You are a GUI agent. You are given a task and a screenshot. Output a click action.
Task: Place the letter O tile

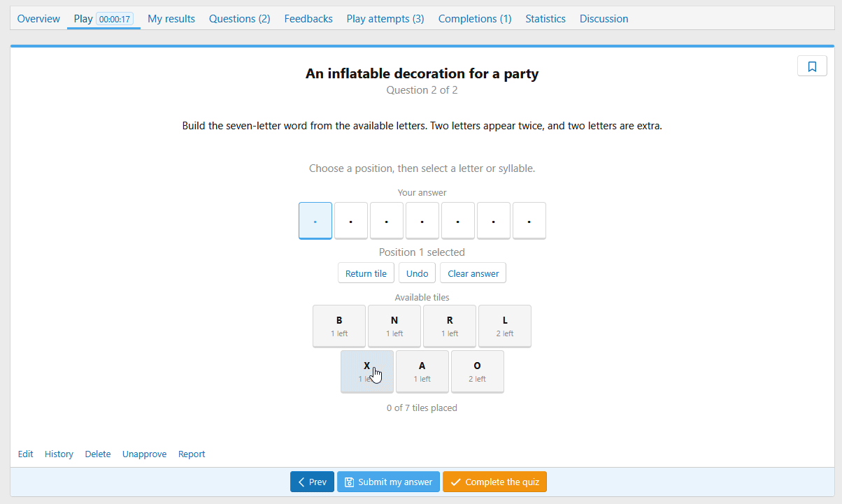[478, 371]
